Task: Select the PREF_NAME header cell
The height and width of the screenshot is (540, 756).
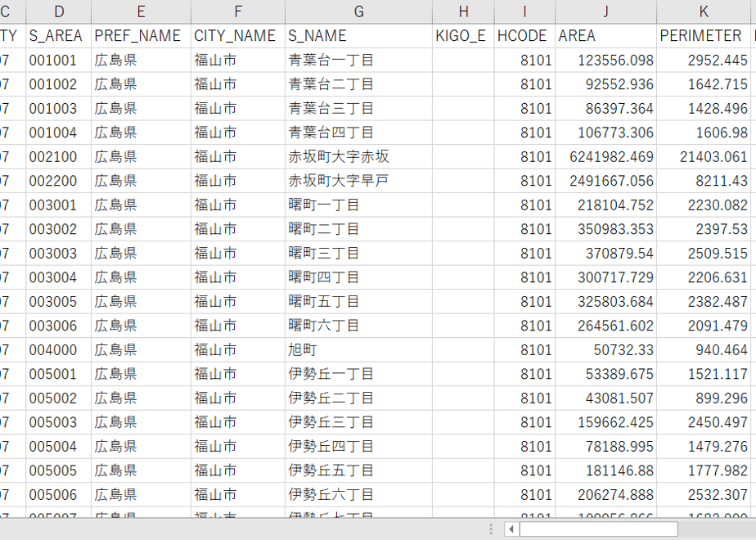Action: (x=141, y=36)
